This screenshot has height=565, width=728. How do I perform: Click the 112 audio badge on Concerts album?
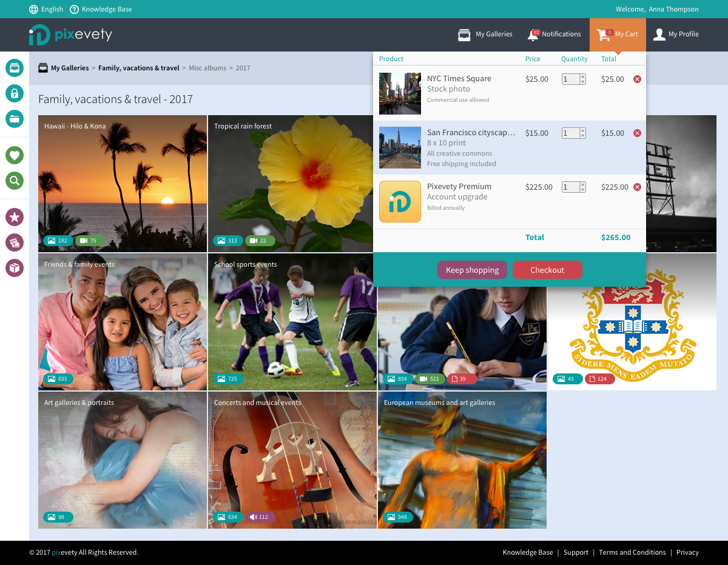pyautogui.click(x=260, y=517)
